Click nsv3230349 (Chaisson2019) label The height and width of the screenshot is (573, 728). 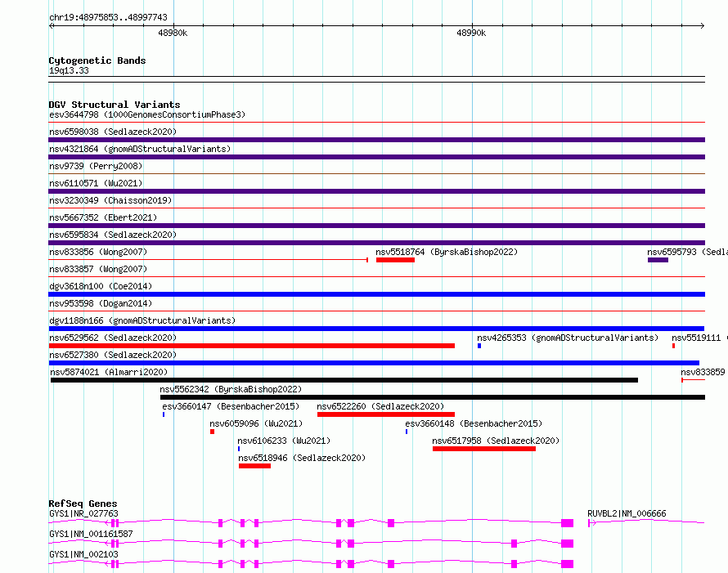tap(110, 200)
